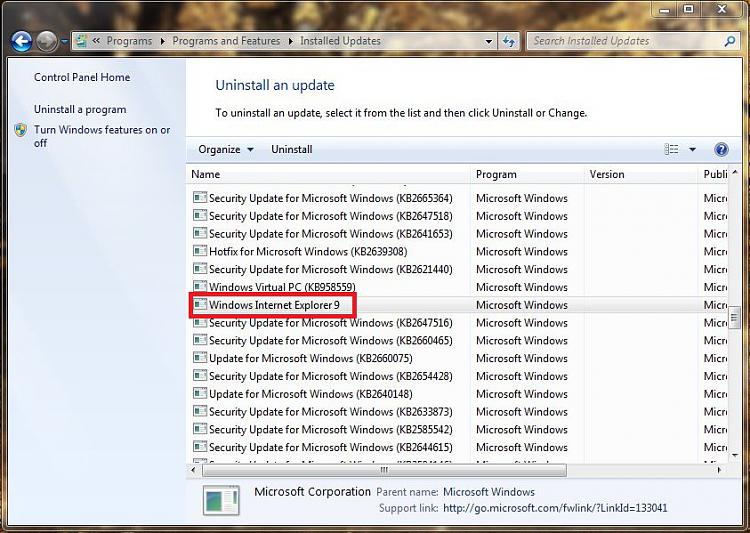750x533 pixels.
Task: Click the greyed Forward navigation button
Action: (46, 41)
